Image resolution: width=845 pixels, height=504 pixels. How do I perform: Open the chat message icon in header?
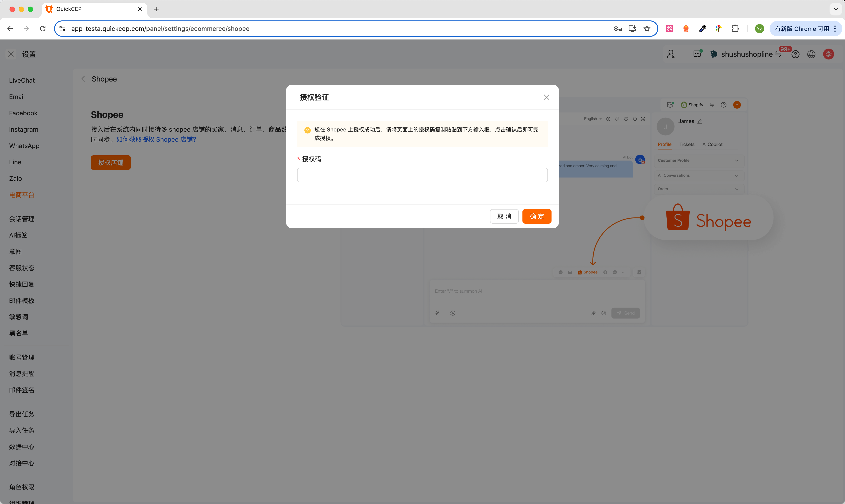click(x=697, y=54)
